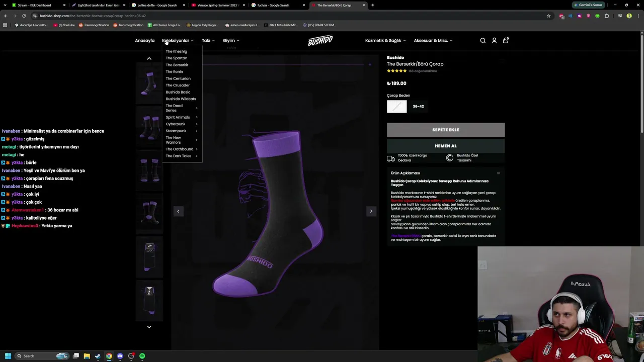644x362 pixels.
Task: Expand the Giyim menu
Action: coord(231,40)
